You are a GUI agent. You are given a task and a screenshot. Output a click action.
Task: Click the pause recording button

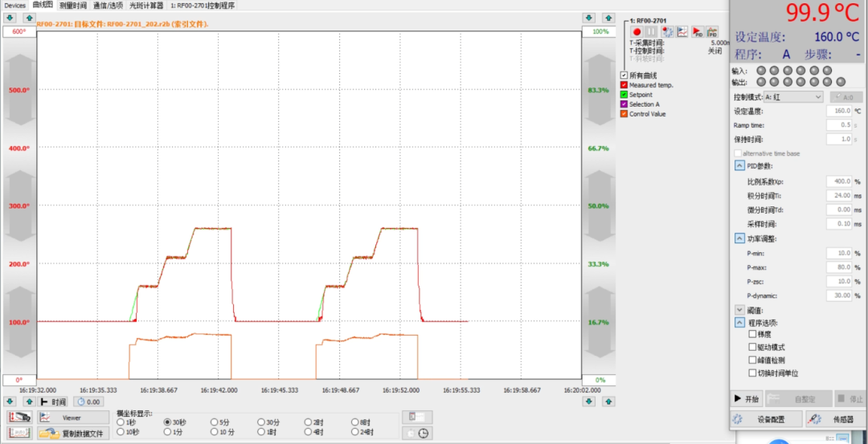click(652, 32)
